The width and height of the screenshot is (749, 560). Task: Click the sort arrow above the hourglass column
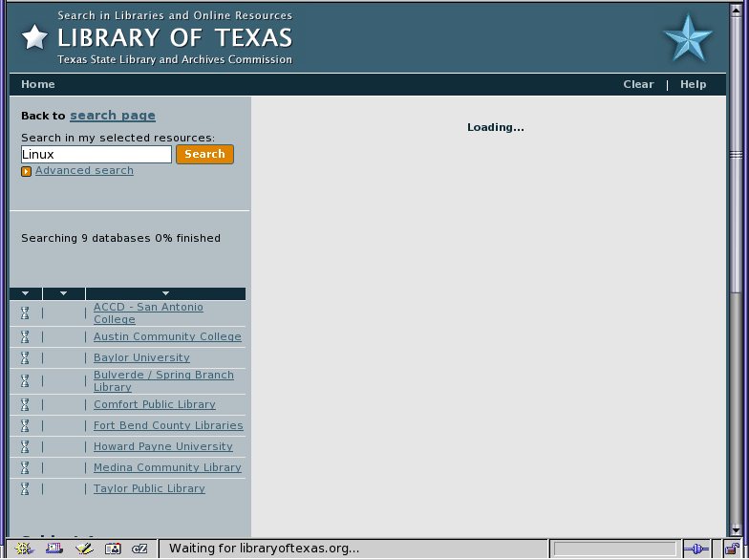tap(26, 293)
